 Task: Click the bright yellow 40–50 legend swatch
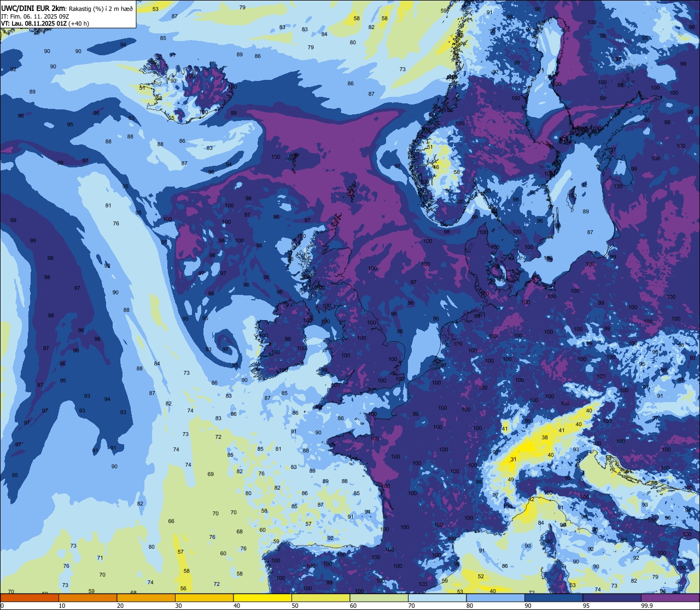tap(262, 597)
